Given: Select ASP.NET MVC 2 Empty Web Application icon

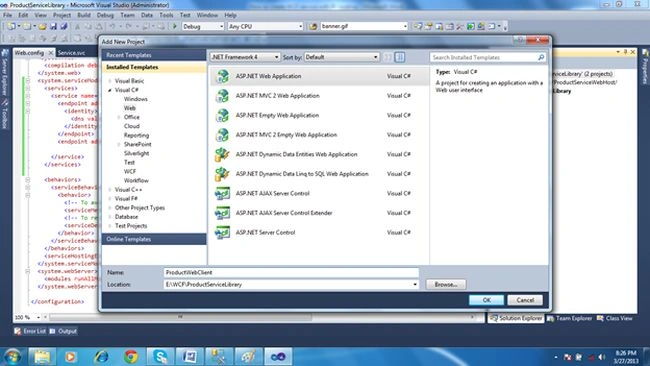Looking at the screenshot, I should 222,135.
